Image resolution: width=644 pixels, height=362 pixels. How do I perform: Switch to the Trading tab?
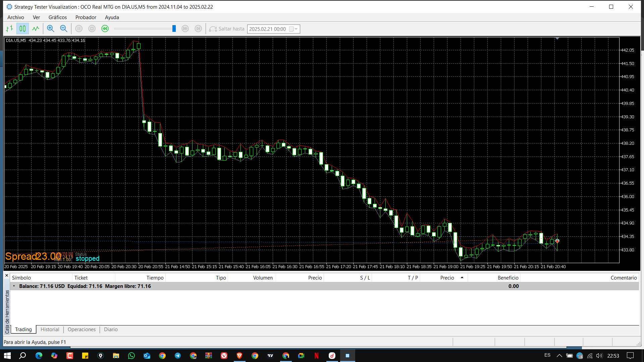(x=23, y=329)
